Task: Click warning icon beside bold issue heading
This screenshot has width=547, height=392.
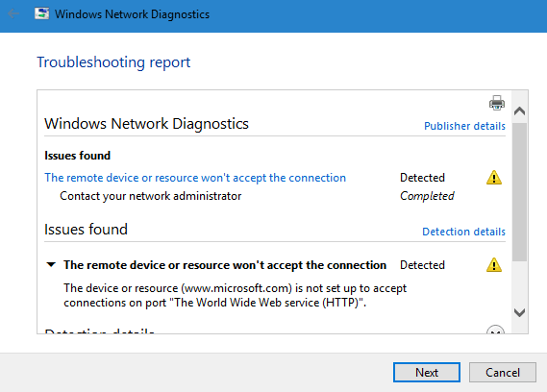Action: pos(494,265)
